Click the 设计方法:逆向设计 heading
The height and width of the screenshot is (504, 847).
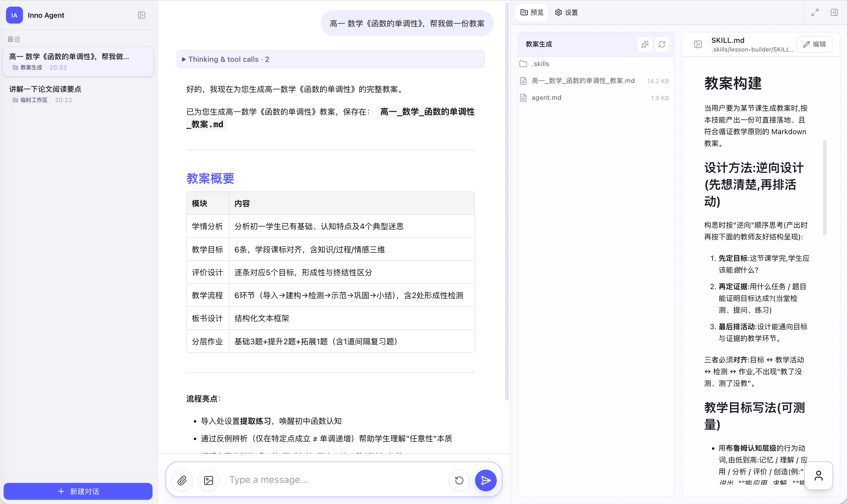(754, 184)
